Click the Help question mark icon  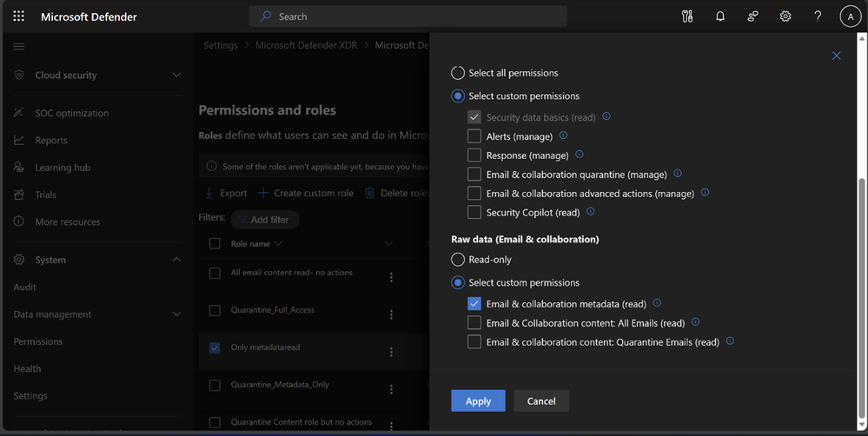click(x=818, y=17)
